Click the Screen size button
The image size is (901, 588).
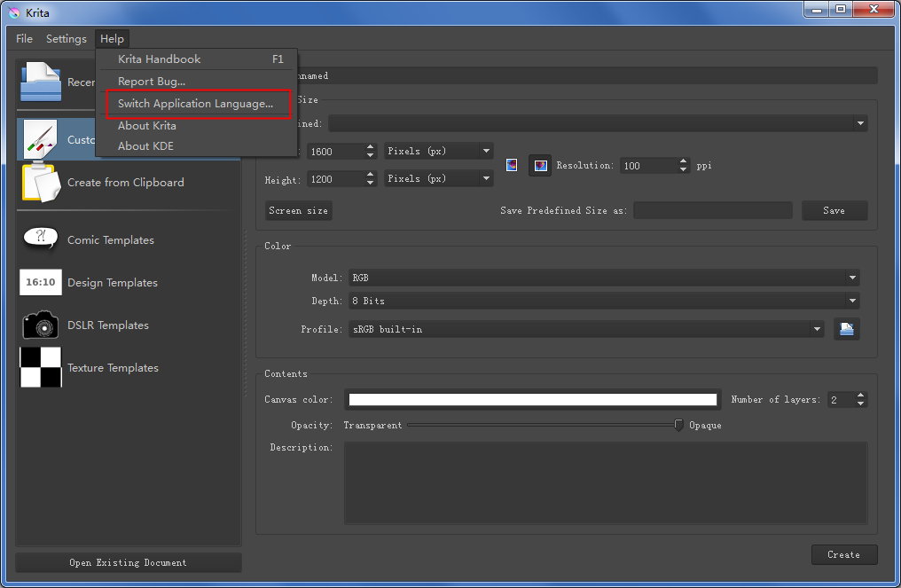coord(299,211)
